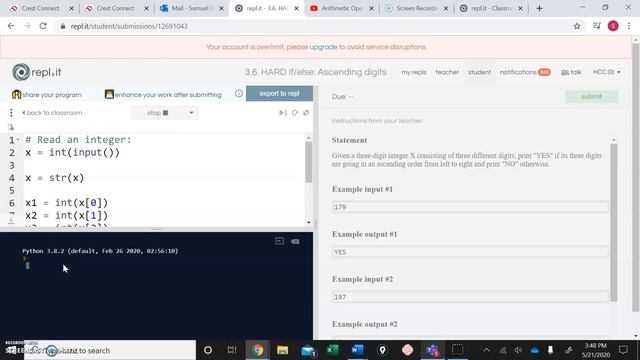Screen dimensions: 640x360
Task: Click the browser address bar
Action: [314, 26]
